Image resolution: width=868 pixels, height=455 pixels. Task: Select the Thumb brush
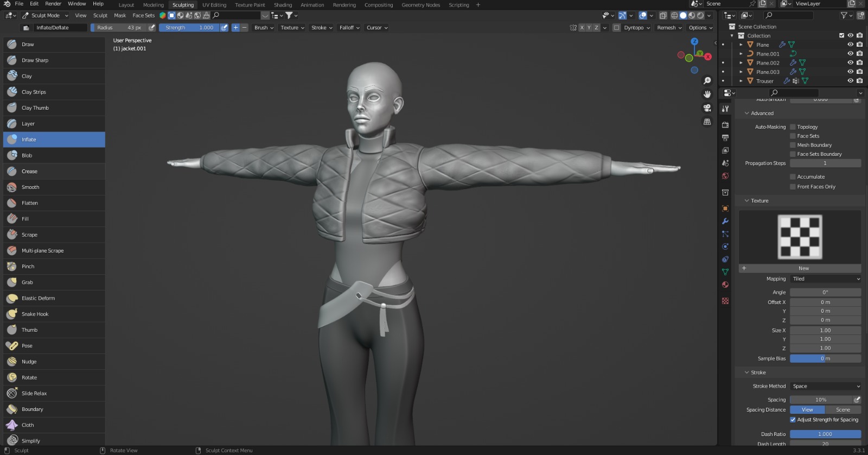click(x=54, y=330)
